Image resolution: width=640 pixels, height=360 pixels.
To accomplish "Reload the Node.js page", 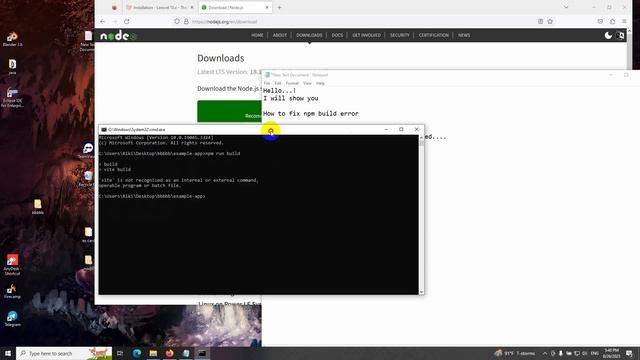I will coord(127,22).
